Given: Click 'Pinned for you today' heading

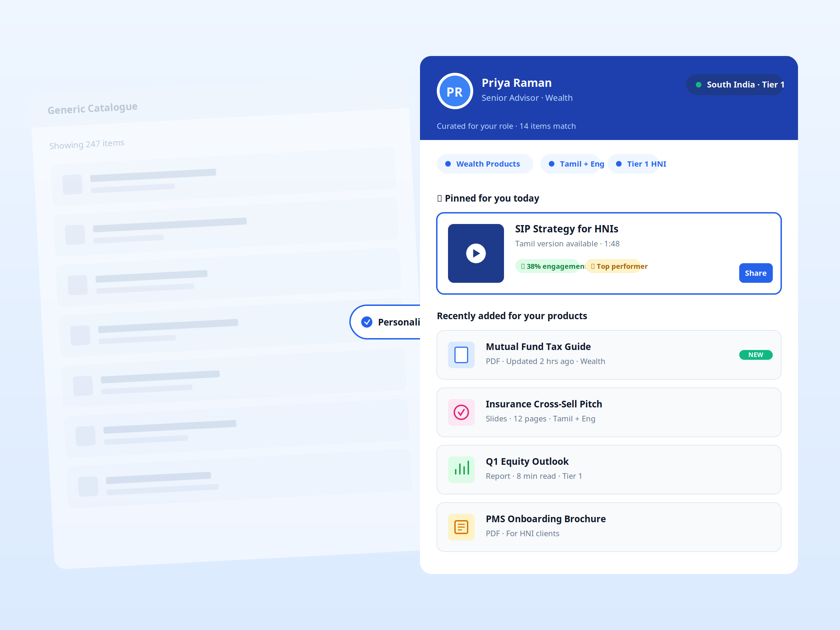Looking at the screenshot, I should (x=492, y=198).
